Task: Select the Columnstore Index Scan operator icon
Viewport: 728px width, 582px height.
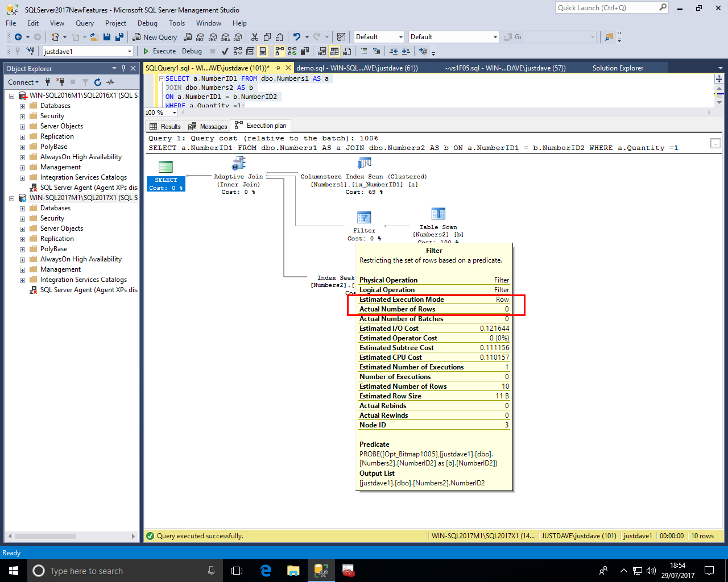Action: (x=364, y=164)
